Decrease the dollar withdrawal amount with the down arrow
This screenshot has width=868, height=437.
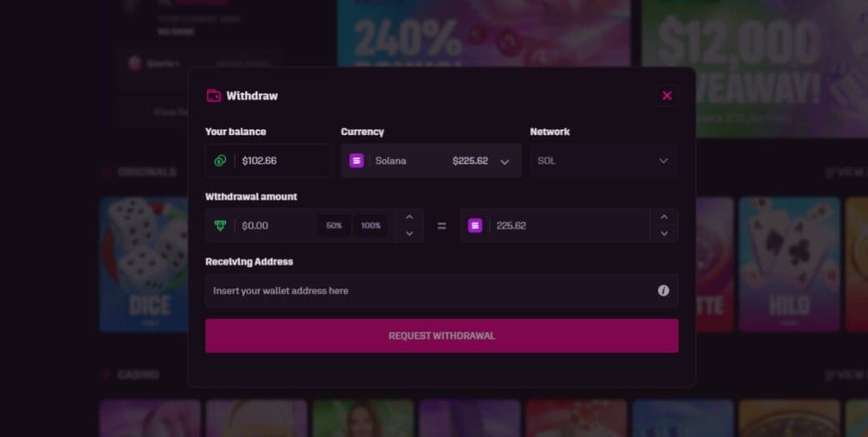coord(409,234)
